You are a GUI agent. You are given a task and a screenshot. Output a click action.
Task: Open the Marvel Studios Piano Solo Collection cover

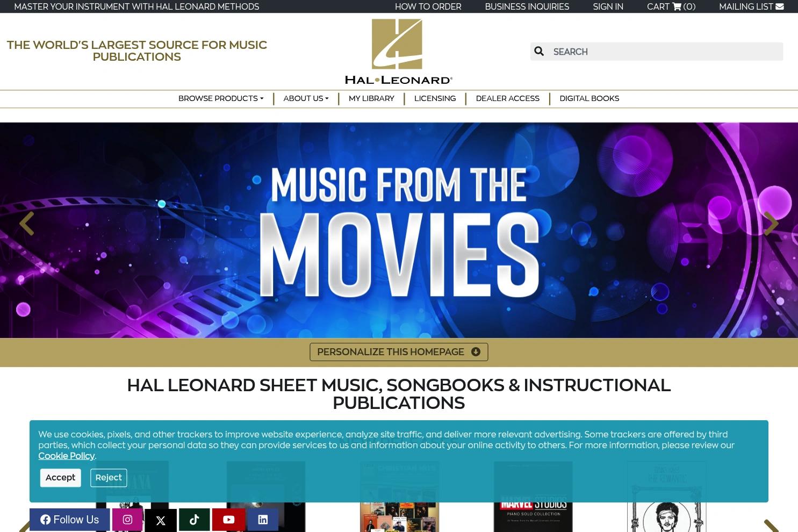pos(533,497)
